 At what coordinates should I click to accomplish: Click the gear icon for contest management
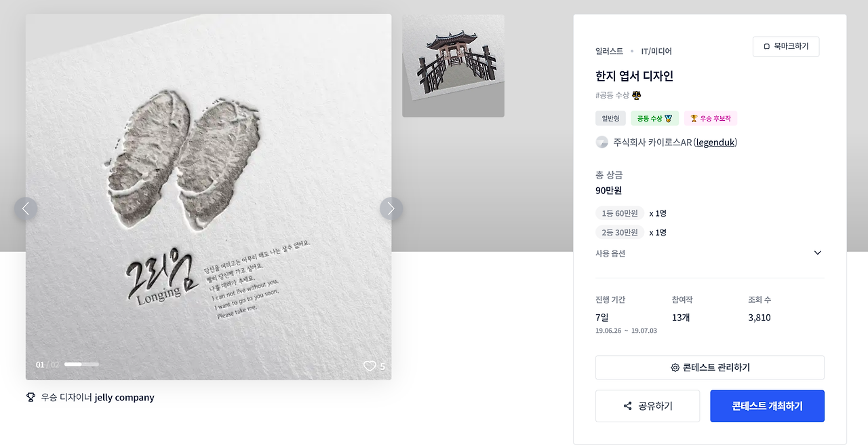[x=675, y=367]
